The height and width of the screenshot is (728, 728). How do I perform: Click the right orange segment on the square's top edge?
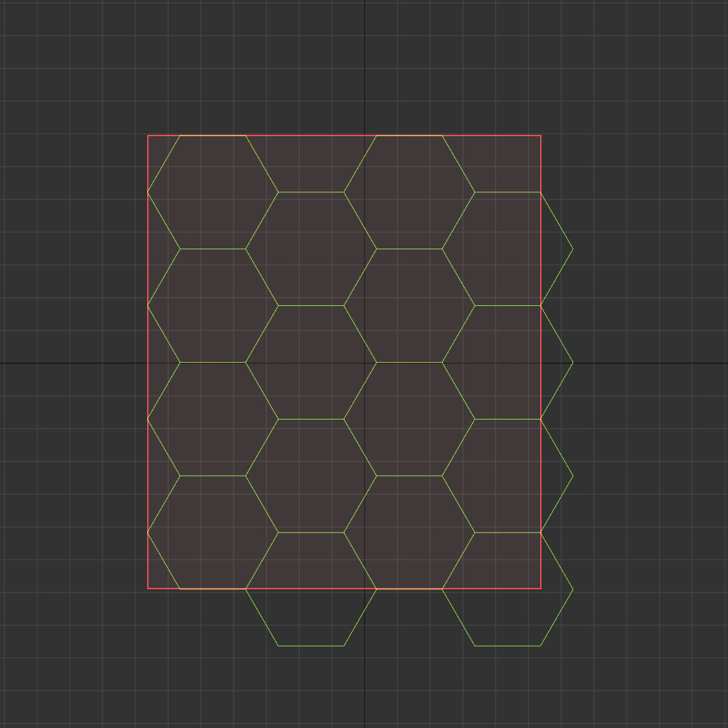409,136
